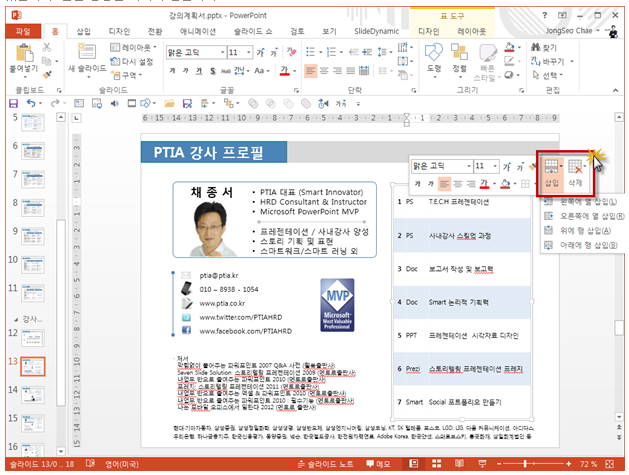
Task: Toggle Bold in the floating mini toolbar
Action: tap(418, 184)
